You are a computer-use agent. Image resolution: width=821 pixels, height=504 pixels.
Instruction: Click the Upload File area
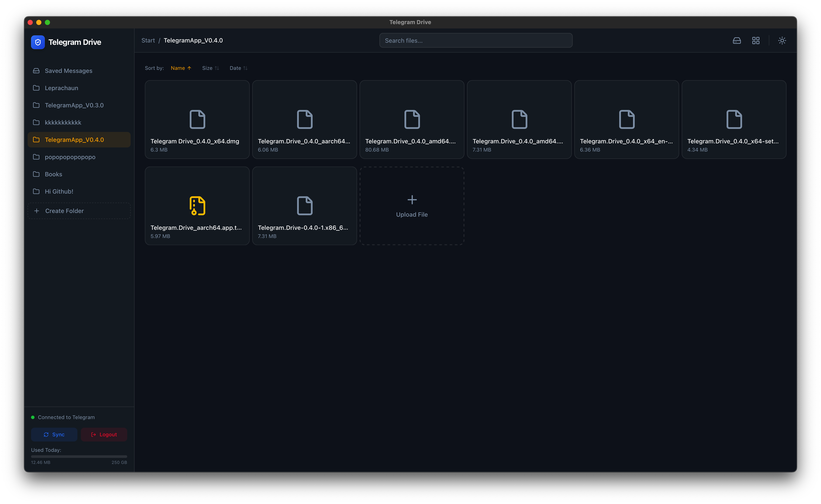(412, 206)
